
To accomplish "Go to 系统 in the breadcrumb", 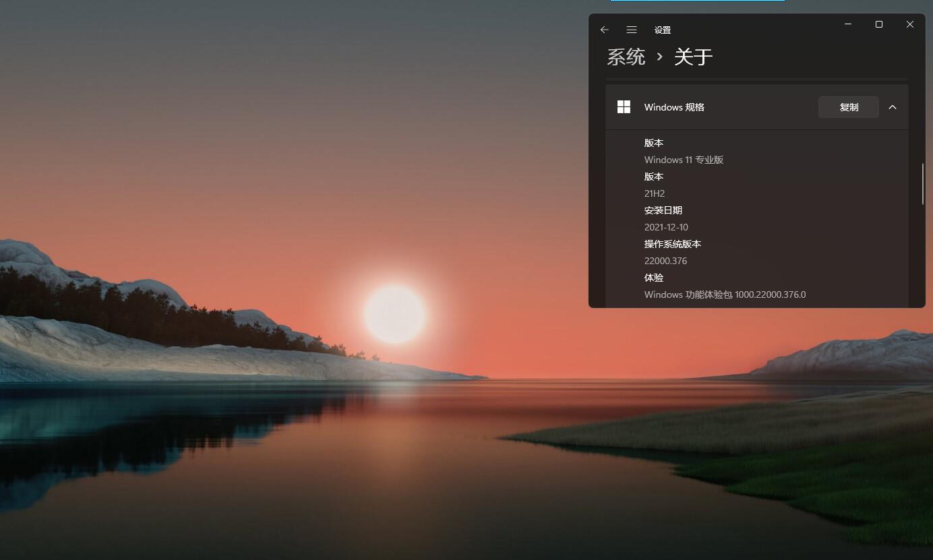I will click(626, 57).
